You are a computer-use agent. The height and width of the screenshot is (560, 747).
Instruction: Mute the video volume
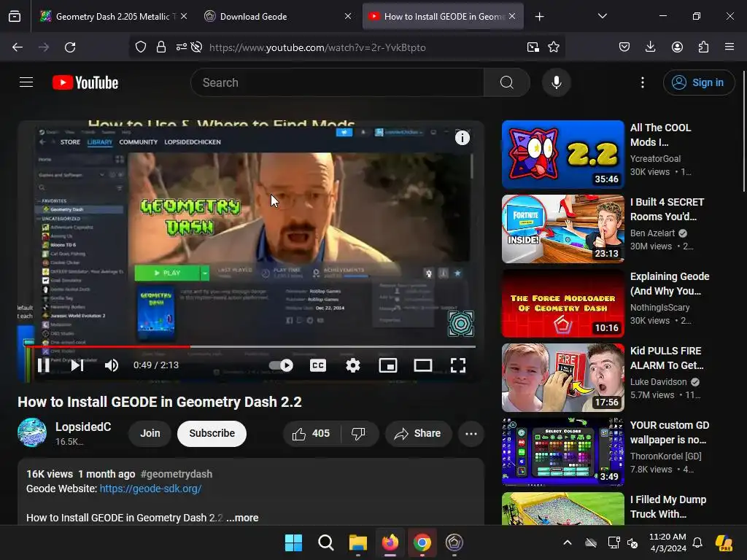click(x=112, y=365)
